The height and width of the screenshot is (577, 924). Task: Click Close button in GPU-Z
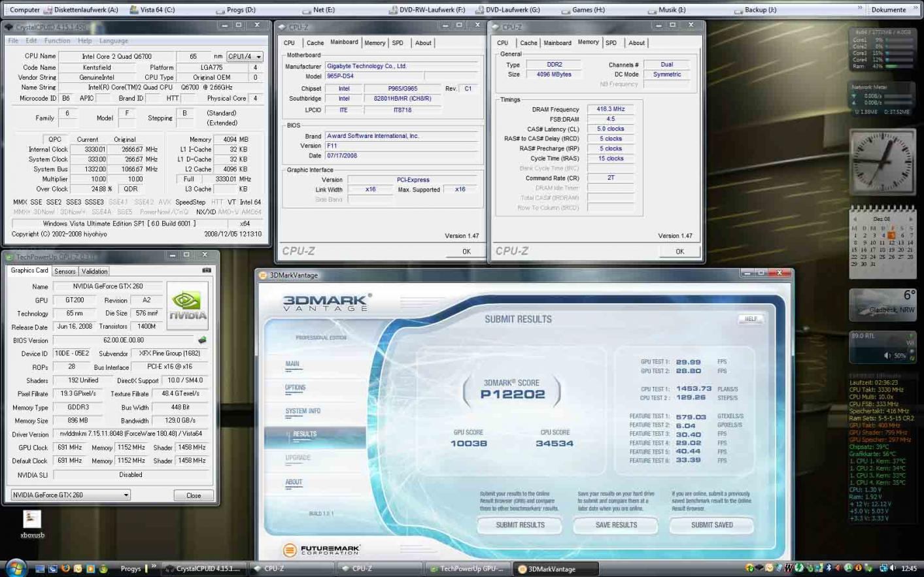[x=194, y=495]
